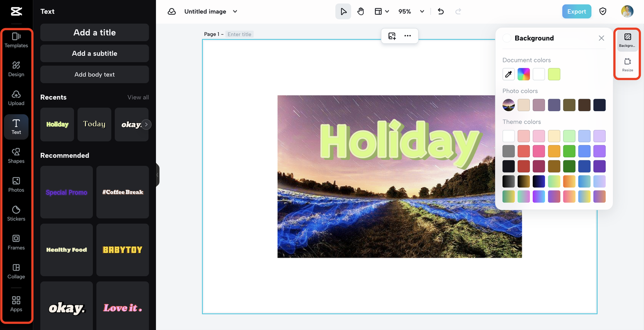Pick the #Coffee Break text template
Viewport: 644px width, 330px height.
[x=123, y=192]
